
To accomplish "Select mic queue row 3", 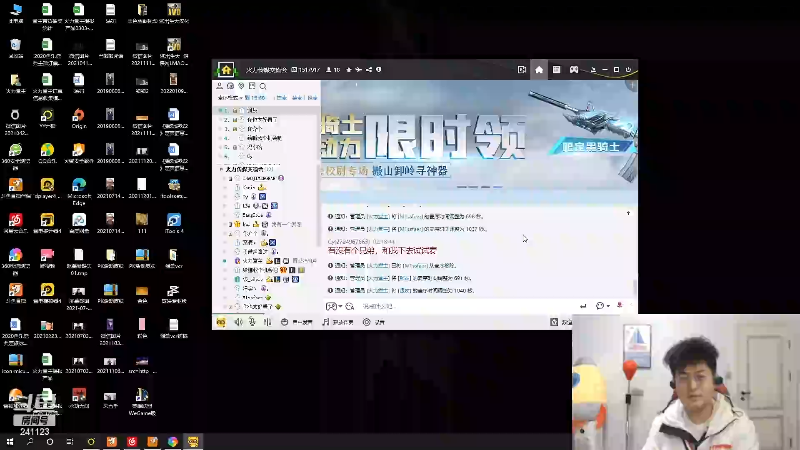I will pos(267,129).
